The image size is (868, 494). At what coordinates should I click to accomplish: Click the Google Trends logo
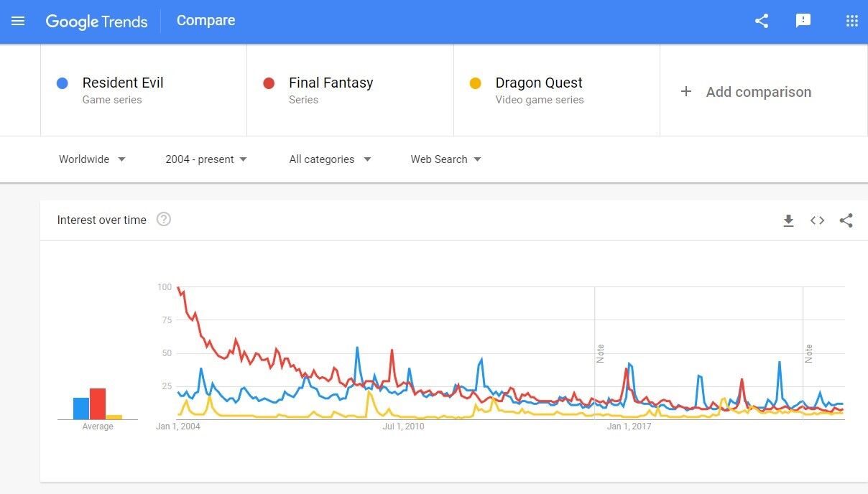click(x=96, y=22)
